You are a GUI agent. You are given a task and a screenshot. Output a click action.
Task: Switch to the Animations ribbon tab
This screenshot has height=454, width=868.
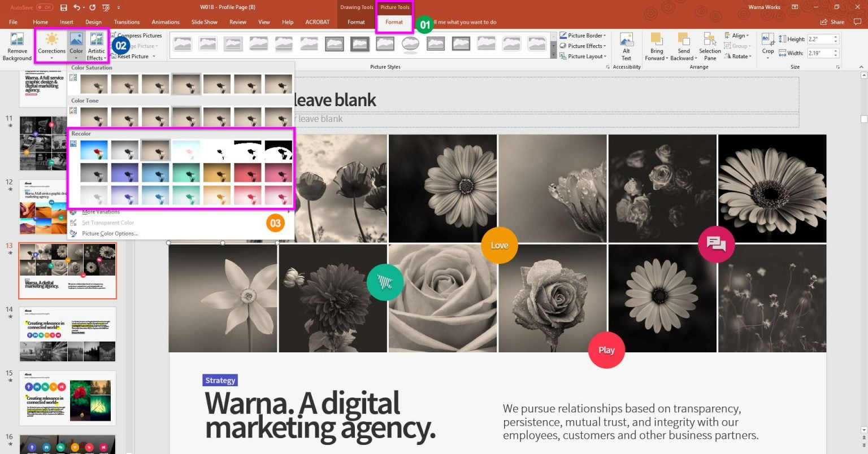tap(165, 22)
